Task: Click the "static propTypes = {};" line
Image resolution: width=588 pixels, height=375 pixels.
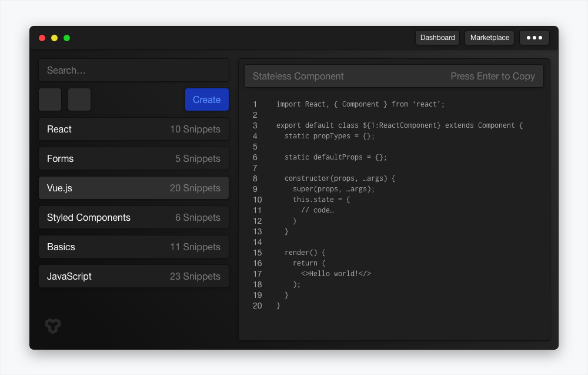Action: pos(329,136)
